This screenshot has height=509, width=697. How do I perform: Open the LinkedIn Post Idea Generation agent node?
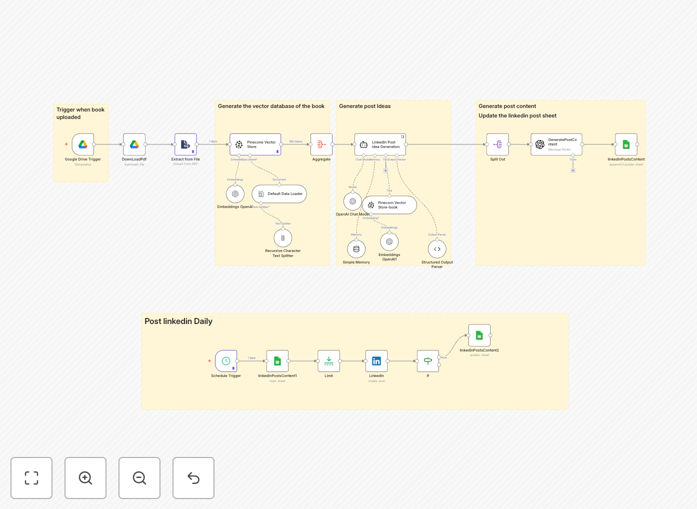coord(380,144)
